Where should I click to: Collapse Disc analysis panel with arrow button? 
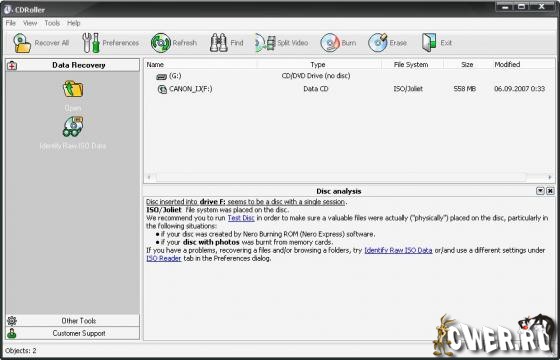click(x=540, y=191)
